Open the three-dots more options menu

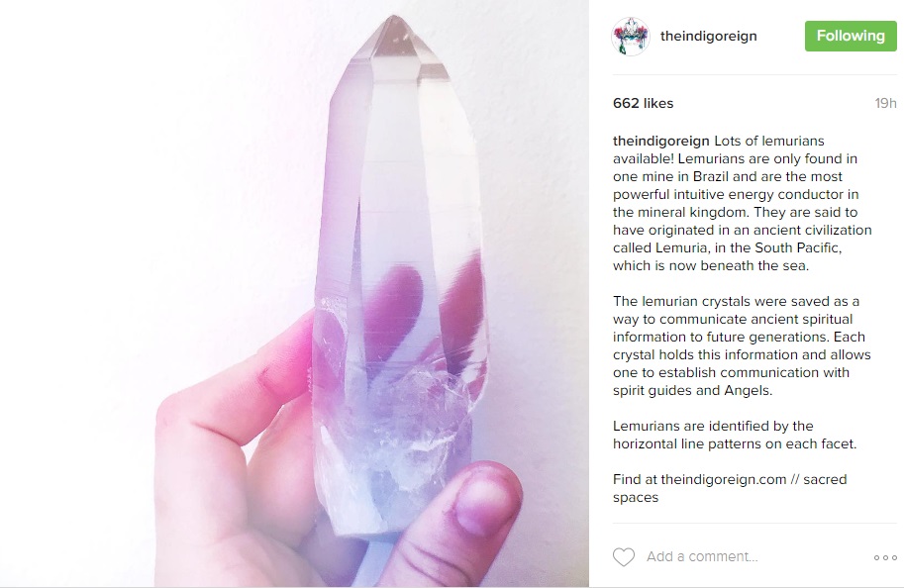coord(885,557)
